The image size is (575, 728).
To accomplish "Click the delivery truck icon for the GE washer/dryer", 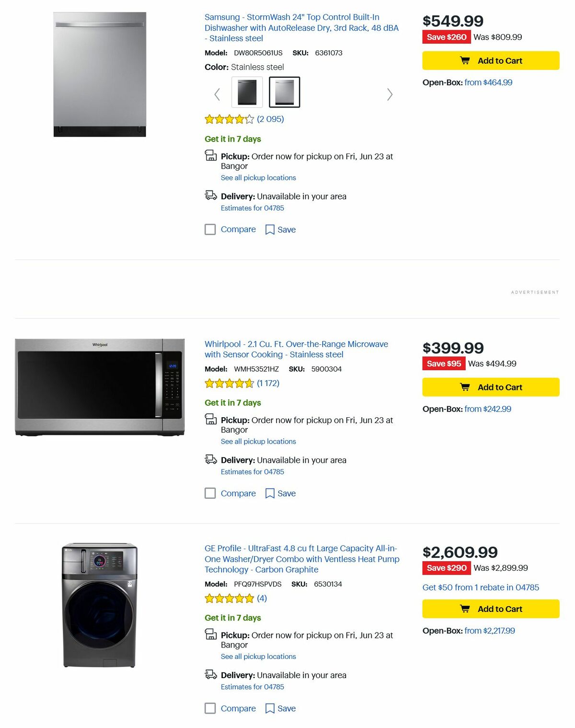I will click(x=210, y=675).
